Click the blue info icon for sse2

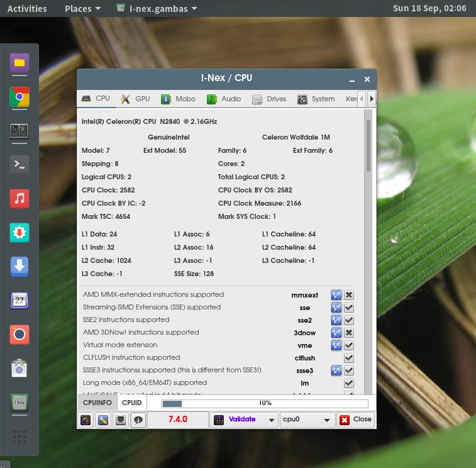pyautogui.click(x=336, y=320)
